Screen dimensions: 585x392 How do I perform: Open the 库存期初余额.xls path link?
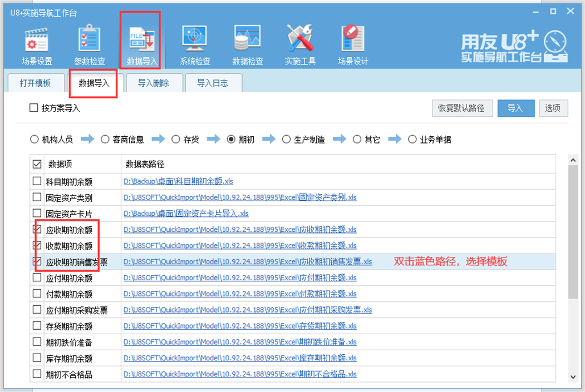coord(240,358)
